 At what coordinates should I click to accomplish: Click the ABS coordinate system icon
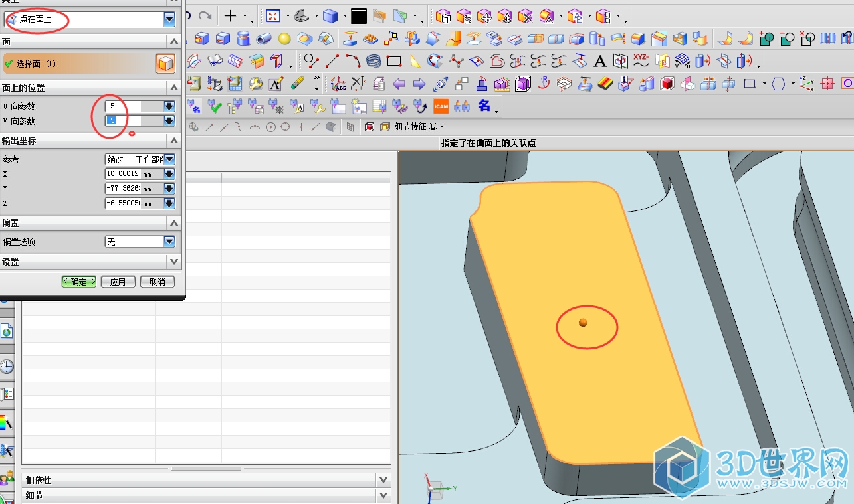pos(338,84)
